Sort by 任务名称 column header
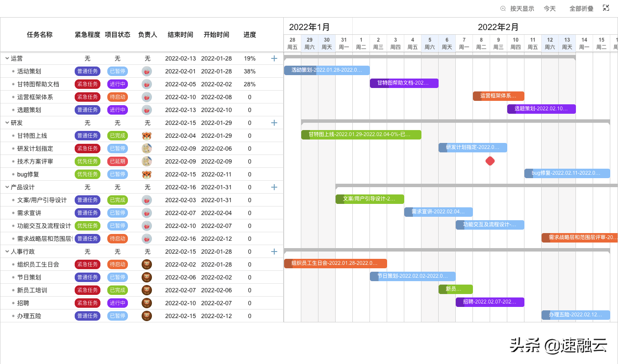 39,35
